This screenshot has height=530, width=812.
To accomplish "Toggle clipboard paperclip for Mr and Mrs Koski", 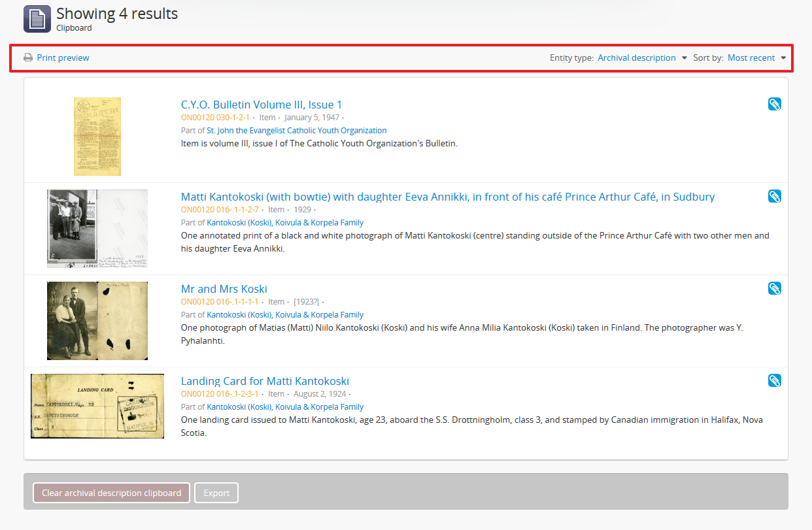I will tap(774, 288).
